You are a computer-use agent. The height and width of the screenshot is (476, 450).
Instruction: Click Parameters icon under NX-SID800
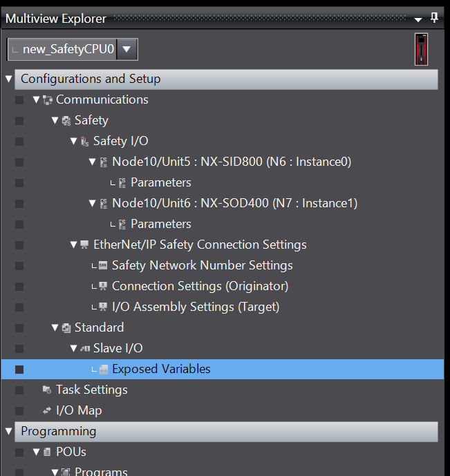coord(122,183)
